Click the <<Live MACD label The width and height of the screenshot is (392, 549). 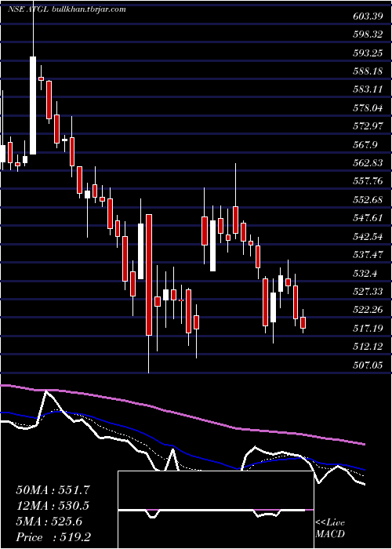[x=330, y=528]
